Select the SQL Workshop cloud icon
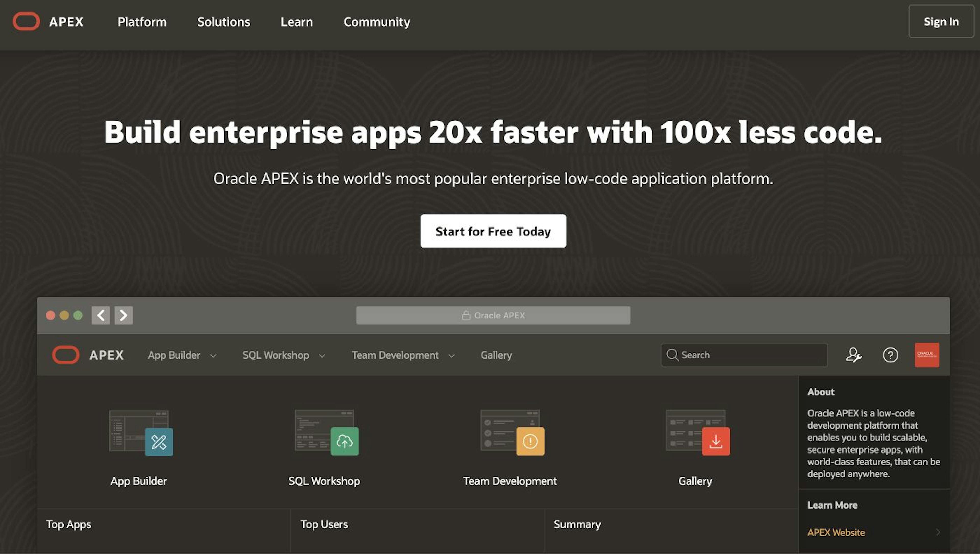The width and height of the screenshot is (980, 554). coord(345,441)
